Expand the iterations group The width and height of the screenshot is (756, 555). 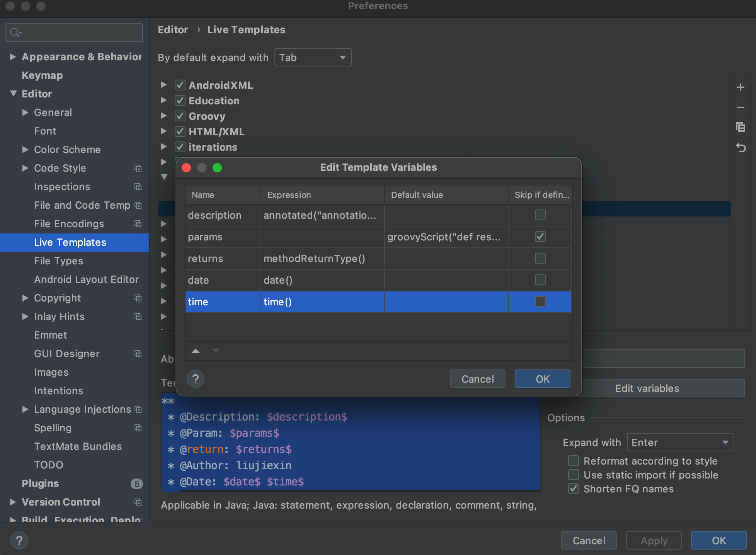click(164, 146)
